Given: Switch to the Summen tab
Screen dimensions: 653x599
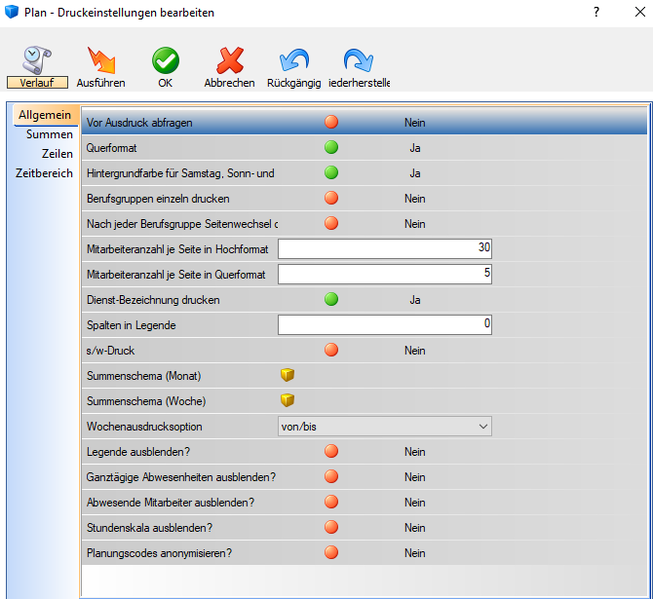Looking at the screenshot, I should coord(50,134).
